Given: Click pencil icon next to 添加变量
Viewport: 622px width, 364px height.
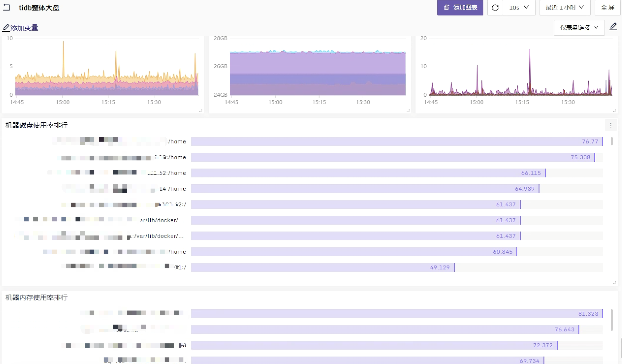Looking at the screenshot, I should pos(6,28).
